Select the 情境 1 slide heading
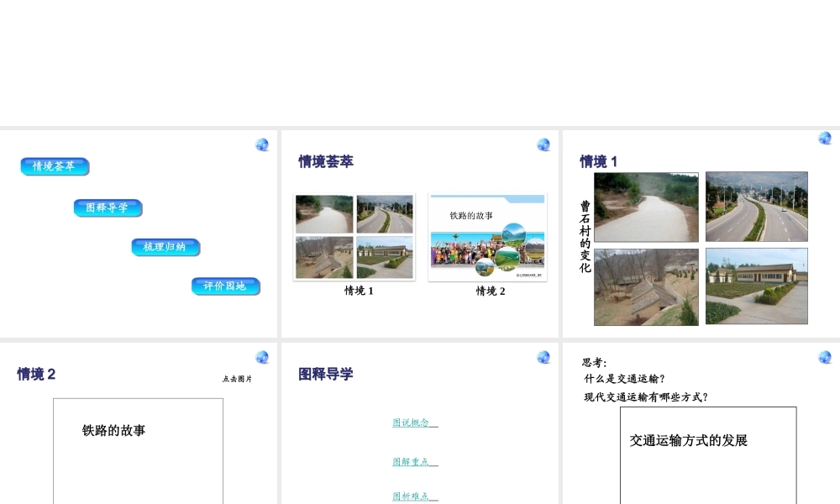The width and height of the screenshot is (840, 504). (598, 162)
